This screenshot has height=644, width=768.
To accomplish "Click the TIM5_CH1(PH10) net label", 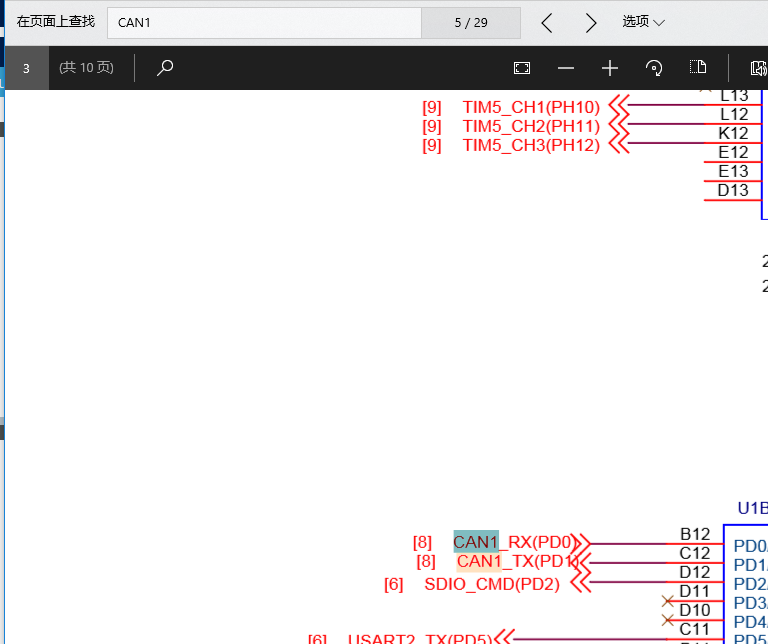I will pos(531,107).
